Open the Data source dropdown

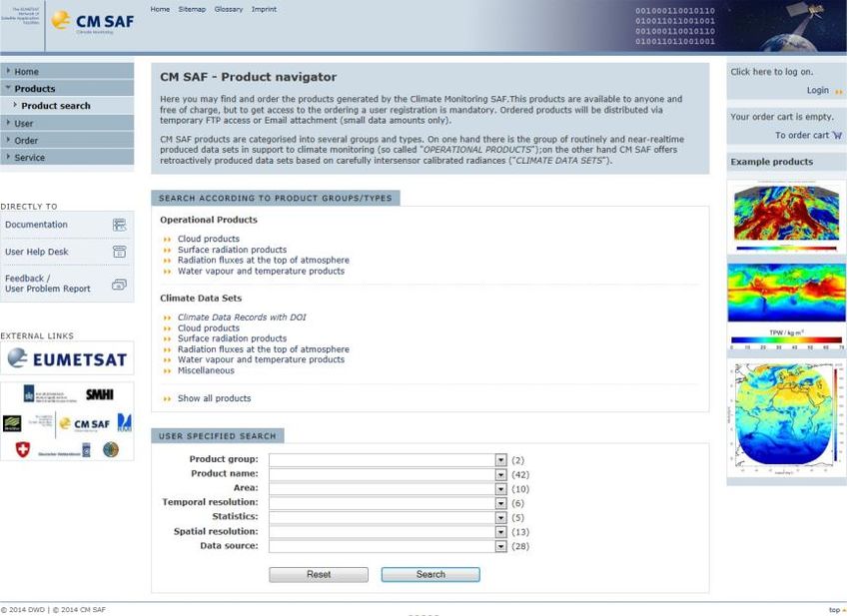[500, 546]
